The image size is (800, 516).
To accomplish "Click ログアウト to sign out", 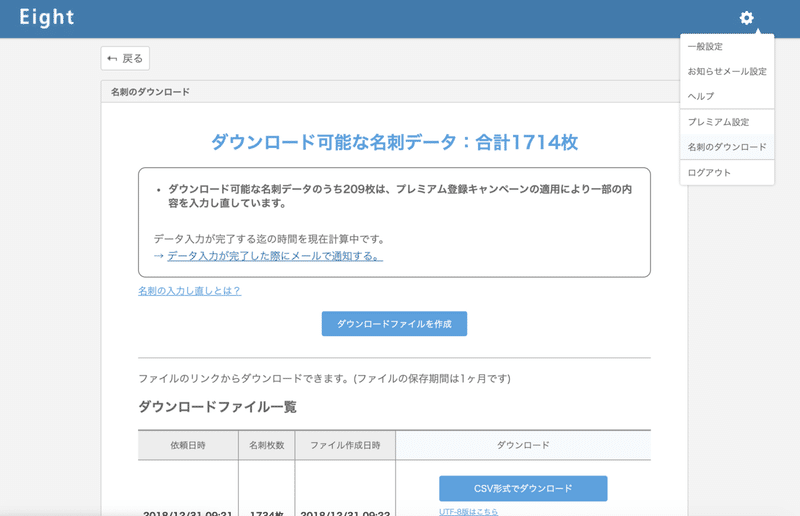I will tap(727, 173).
